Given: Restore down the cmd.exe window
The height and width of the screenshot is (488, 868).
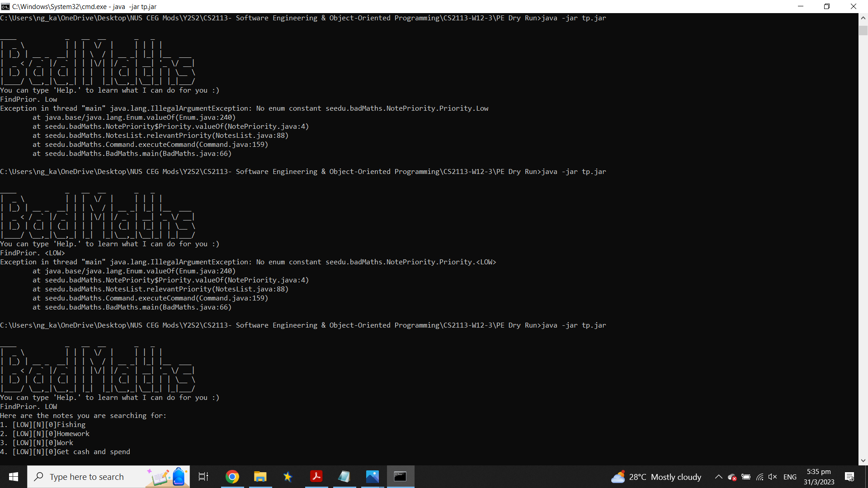Looking at the screenshot, I should [827, 6].
